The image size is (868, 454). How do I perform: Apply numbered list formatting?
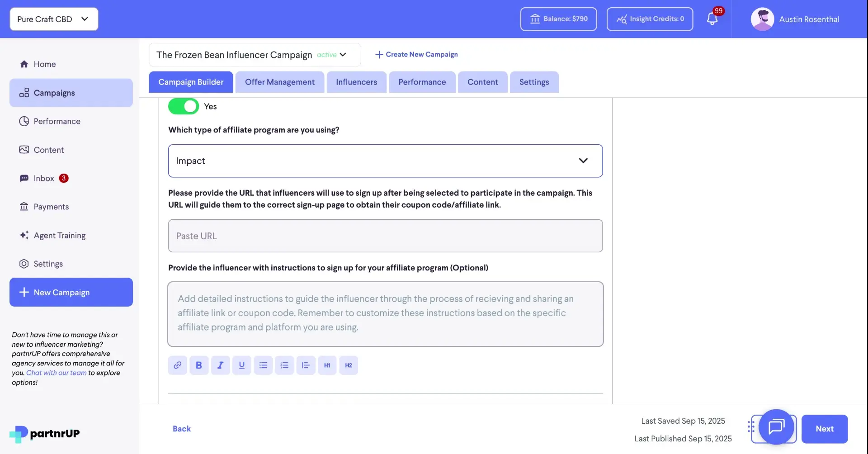click(284, 365)
